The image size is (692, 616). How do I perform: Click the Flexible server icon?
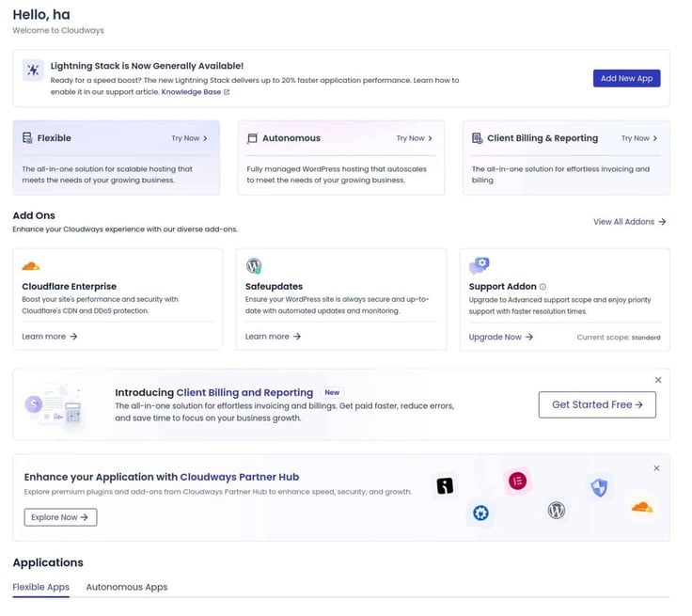tap(27, 138)
